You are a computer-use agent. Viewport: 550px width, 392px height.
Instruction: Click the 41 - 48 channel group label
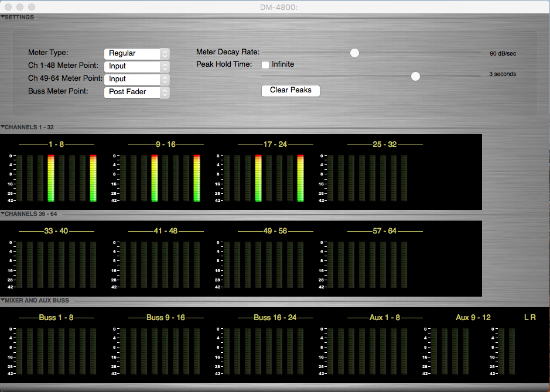pos(166,231)
